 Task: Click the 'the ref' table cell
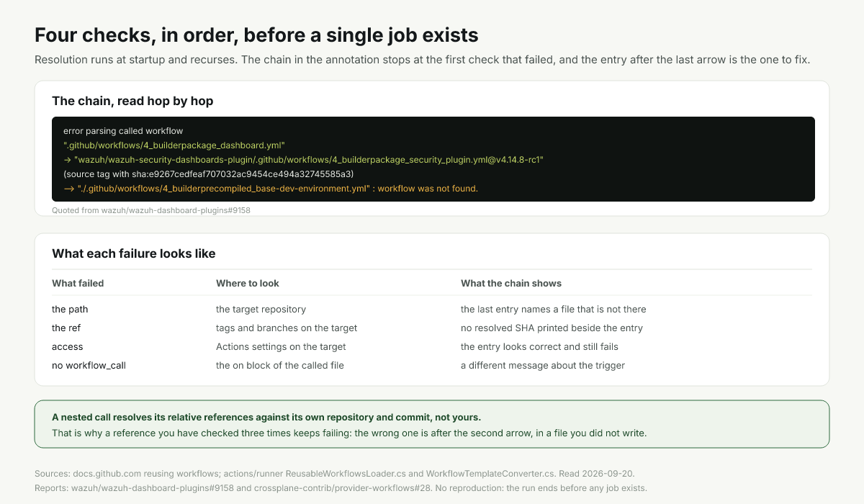point(66,328)
